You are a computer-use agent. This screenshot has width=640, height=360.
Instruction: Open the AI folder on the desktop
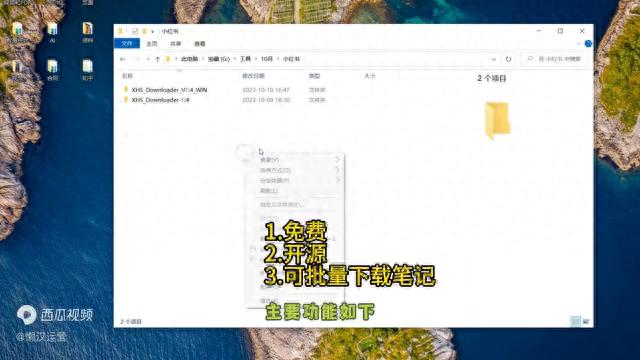(52, 32)
